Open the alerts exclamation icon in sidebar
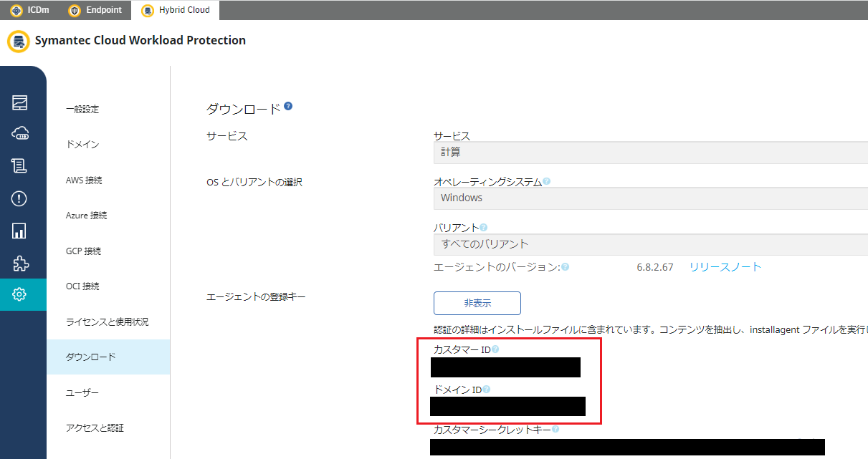 (x=19, y=198)
